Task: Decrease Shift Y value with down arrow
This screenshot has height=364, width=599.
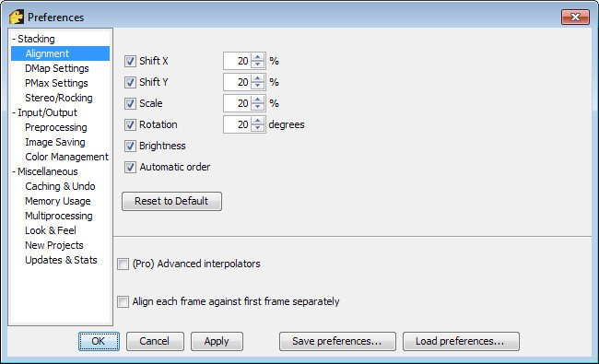Action: pos(258,86)
